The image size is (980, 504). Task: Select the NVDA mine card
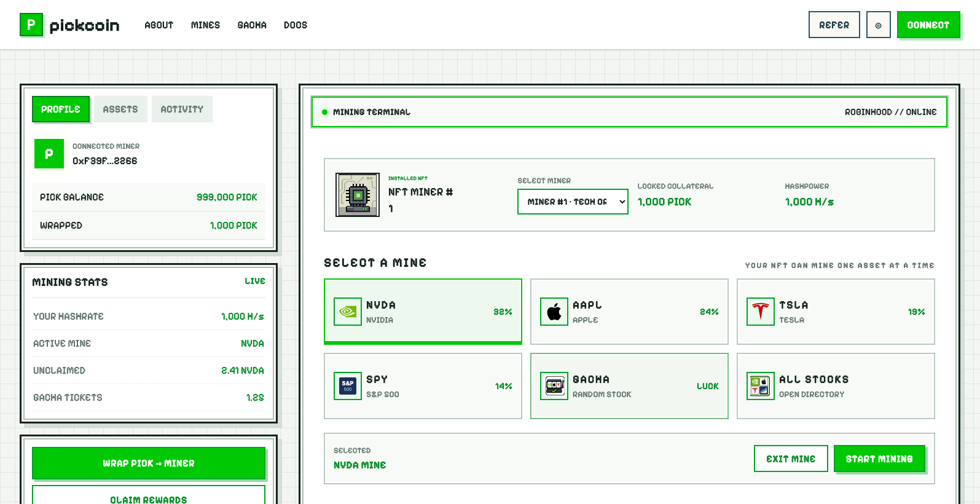pyautogui.click(x=423, y=312)
